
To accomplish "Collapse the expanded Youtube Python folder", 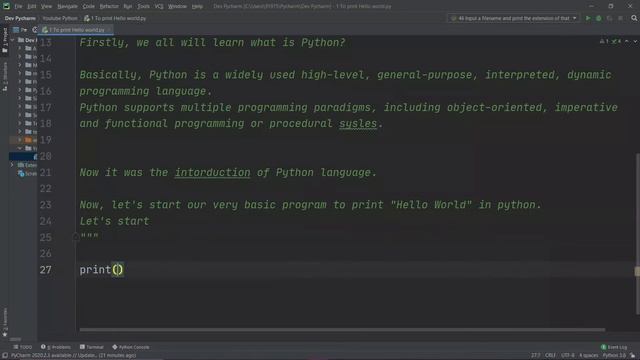I will pyautogui.click(x=20, y=148).
